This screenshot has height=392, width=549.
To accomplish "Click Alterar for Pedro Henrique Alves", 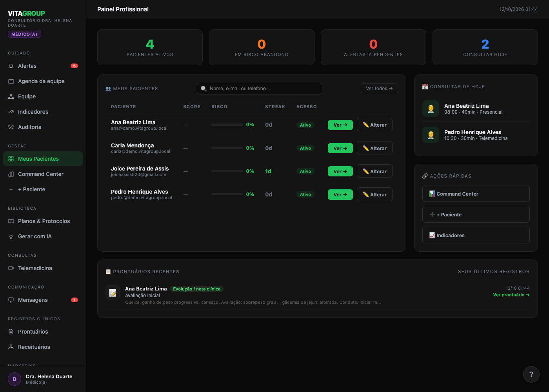I will (374, 194).
